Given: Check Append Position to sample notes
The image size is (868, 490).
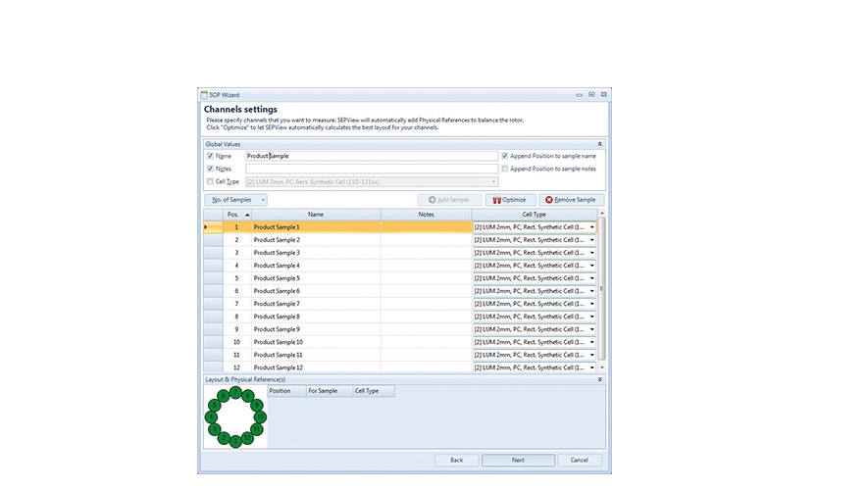Looking at the screenshot, I should click(x=504, y=169).
